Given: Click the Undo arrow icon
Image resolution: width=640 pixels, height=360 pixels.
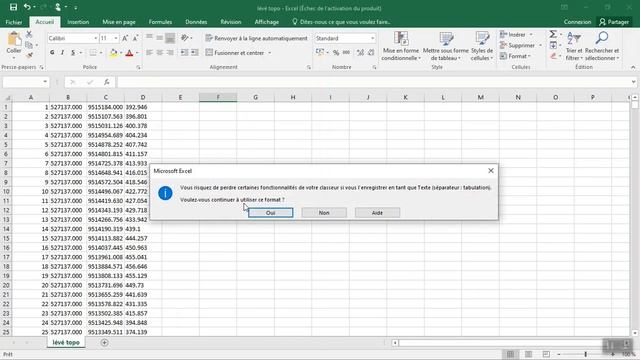Looking at the screenshot, I should (x=27, y=7).
